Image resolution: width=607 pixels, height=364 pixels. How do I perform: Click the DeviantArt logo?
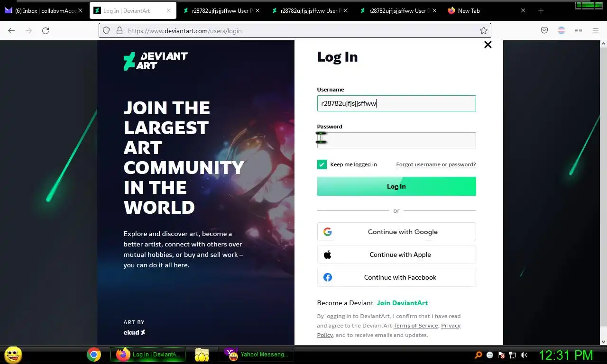pos(156,61)
